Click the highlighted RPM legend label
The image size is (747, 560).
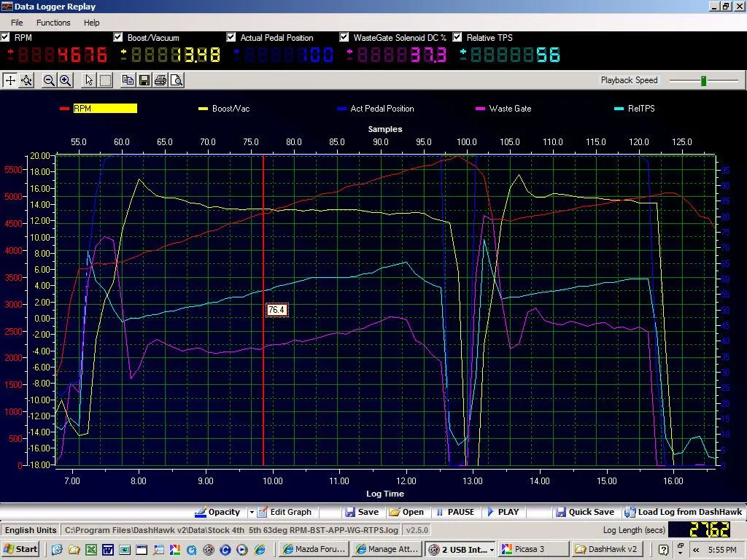pyautogui.click(x=104, y=109)
